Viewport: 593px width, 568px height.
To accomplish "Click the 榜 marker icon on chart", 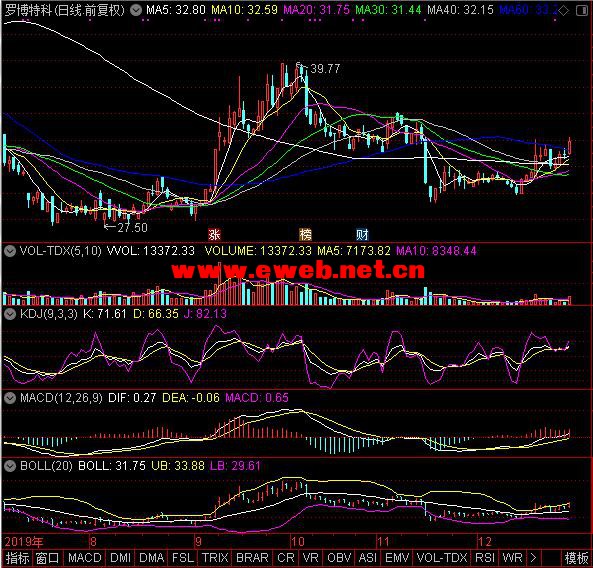I will (x=306, y=234).
